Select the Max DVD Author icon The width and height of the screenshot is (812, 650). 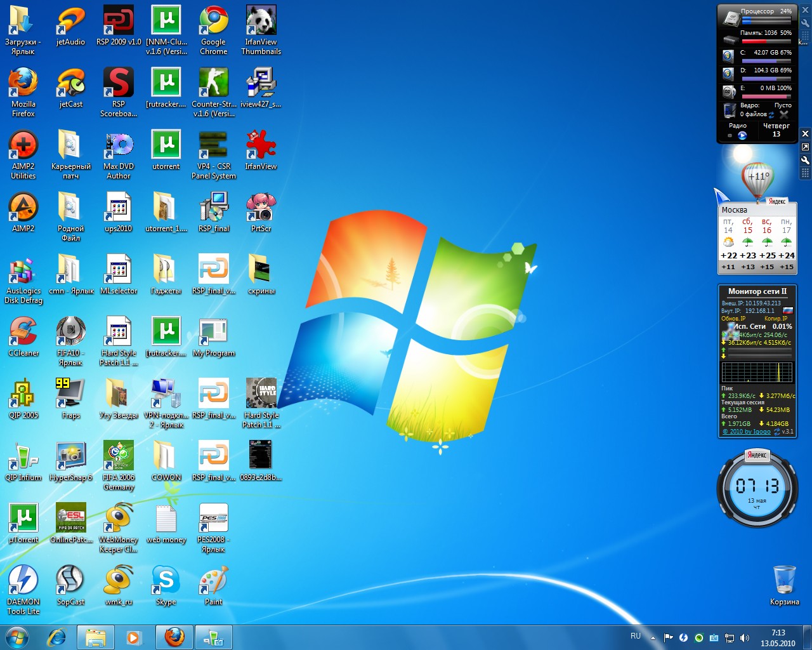119,154
